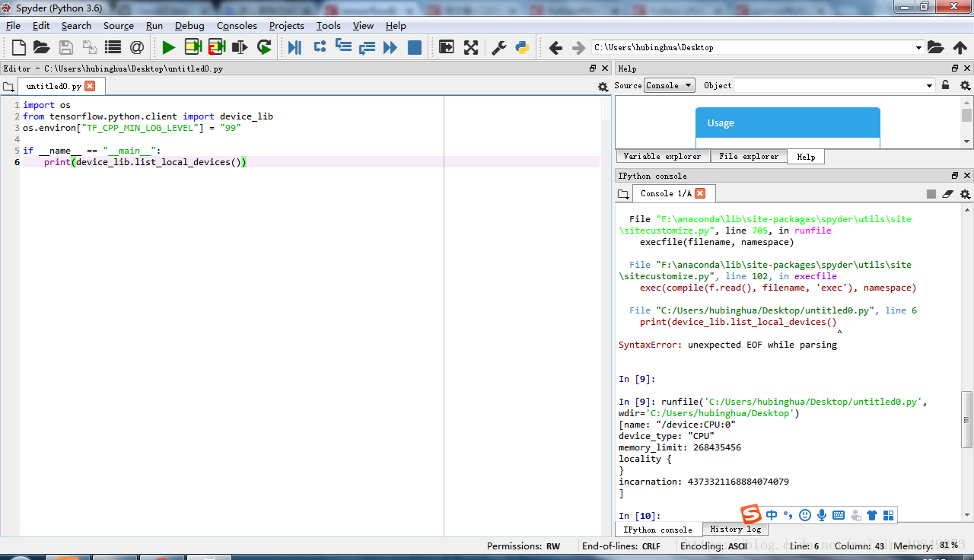Save all files toolbar icon
Viewport: 974px width, 560px height.
tap(90, 48)
